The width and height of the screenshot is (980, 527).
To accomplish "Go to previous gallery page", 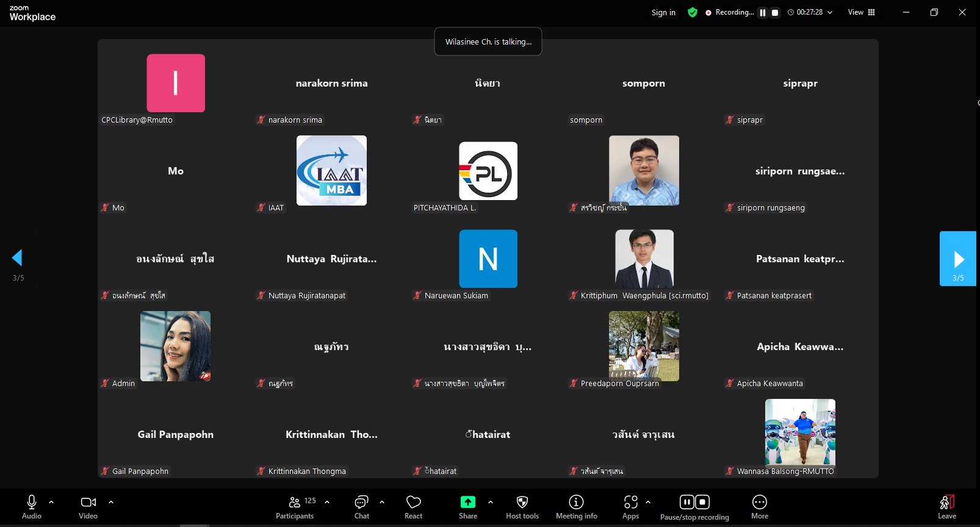I will click(18, 259).
